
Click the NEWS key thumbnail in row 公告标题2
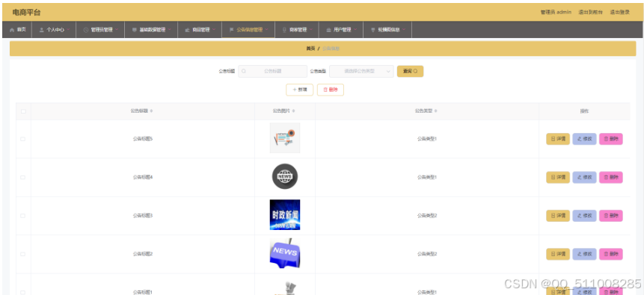pyautogui.click(x=285, y=253)
